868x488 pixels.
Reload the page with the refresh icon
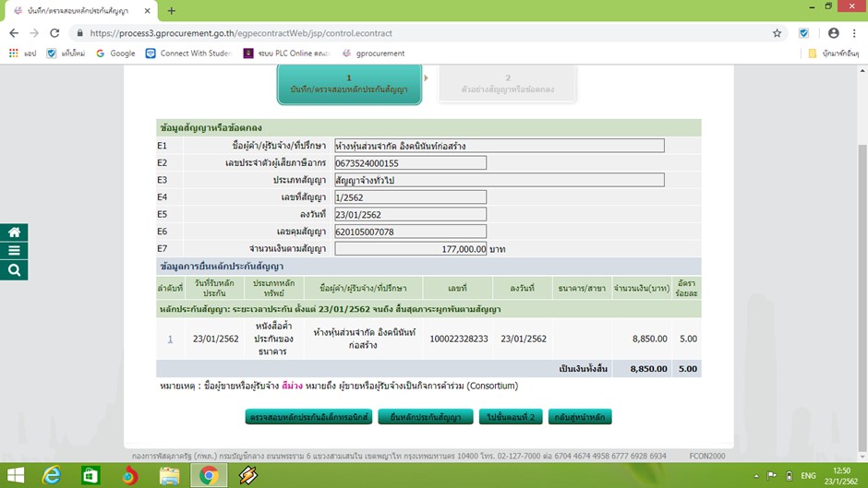(60, 33)
